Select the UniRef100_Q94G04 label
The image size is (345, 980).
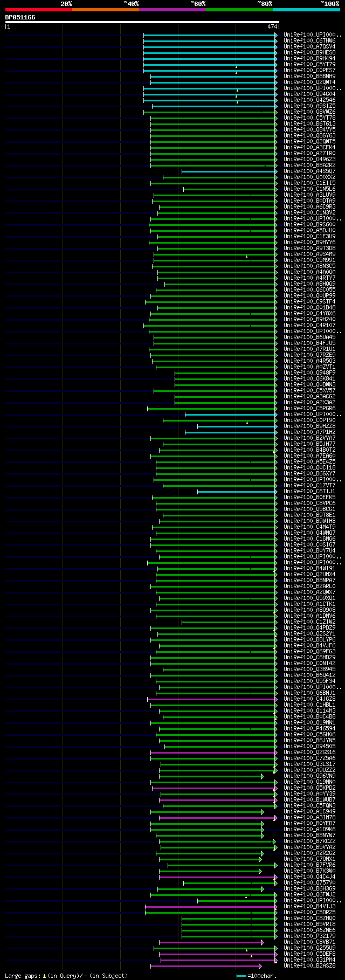click(x=309, y=94)
